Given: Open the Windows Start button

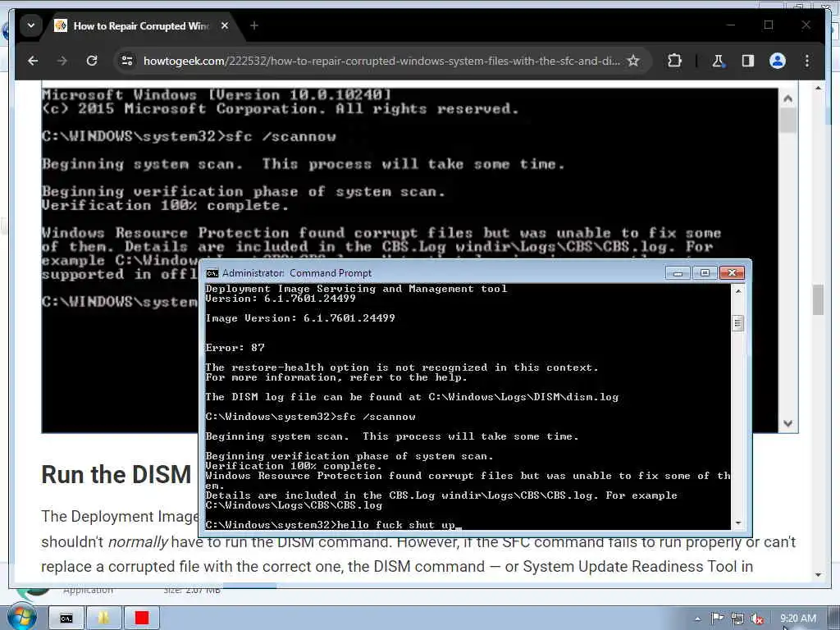Looking at the screenshot, I should click(21, 618).
